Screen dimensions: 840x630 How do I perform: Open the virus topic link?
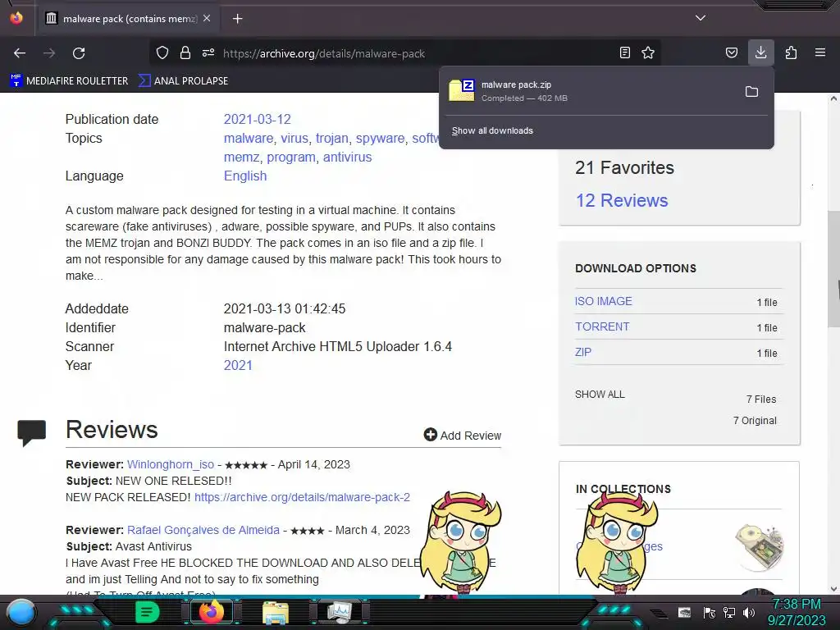tap(294, 138)
